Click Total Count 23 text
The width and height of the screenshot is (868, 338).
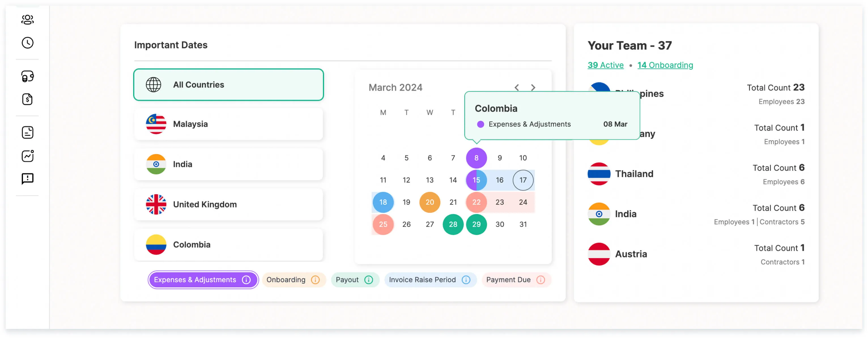point(775,88)
